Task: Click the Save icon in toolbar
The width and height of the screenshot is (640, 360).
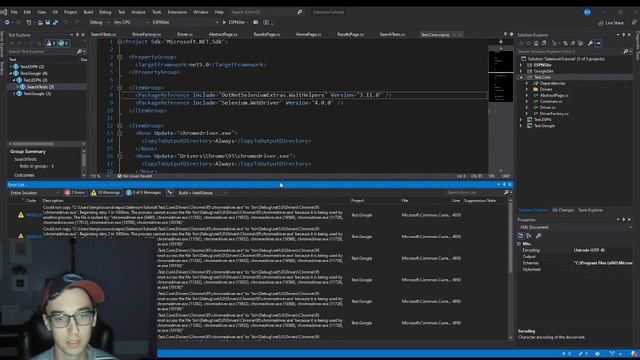Action: point(48,22)
